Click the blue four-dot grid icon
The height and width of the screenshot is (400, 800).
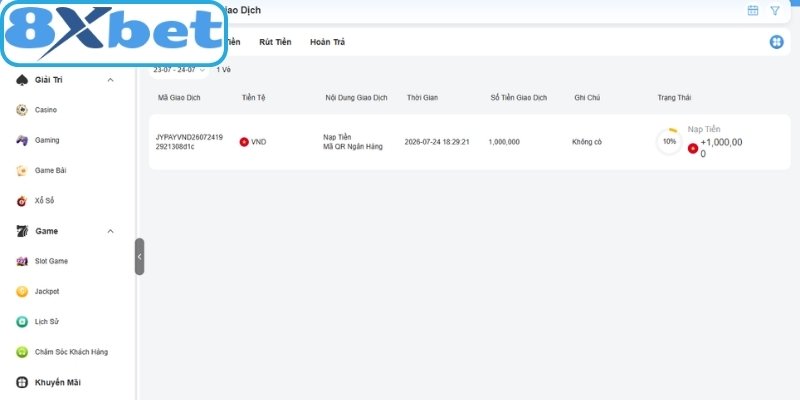point(777,42)
